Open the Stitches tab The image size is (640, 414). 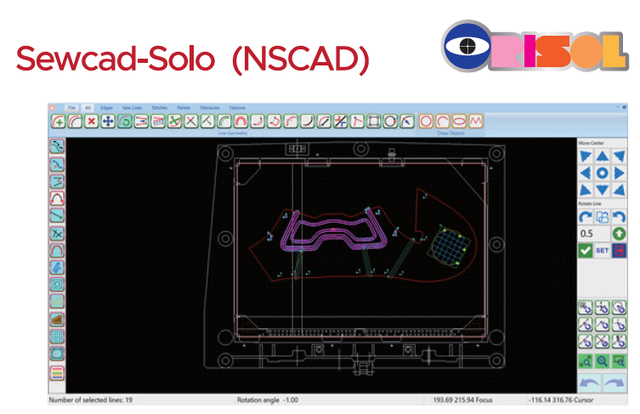(x=160, y=108)
